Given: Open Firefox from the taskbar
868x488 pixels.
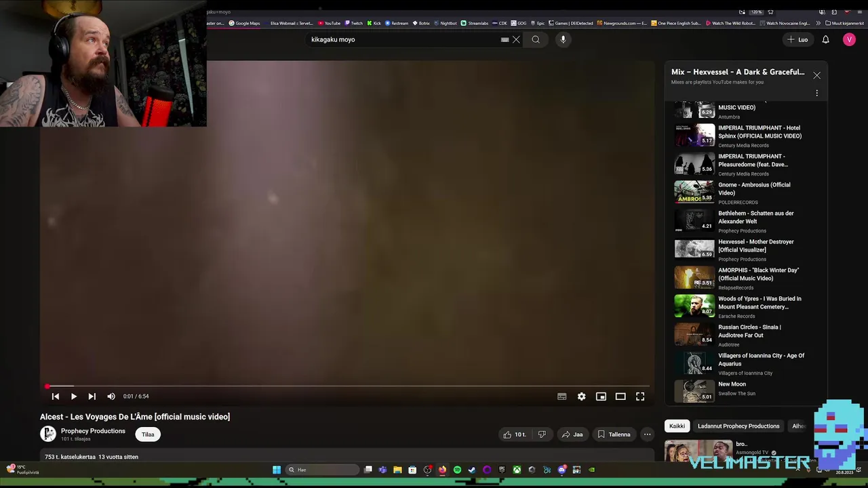Looking at the screenshot, I should coord(442,470).
